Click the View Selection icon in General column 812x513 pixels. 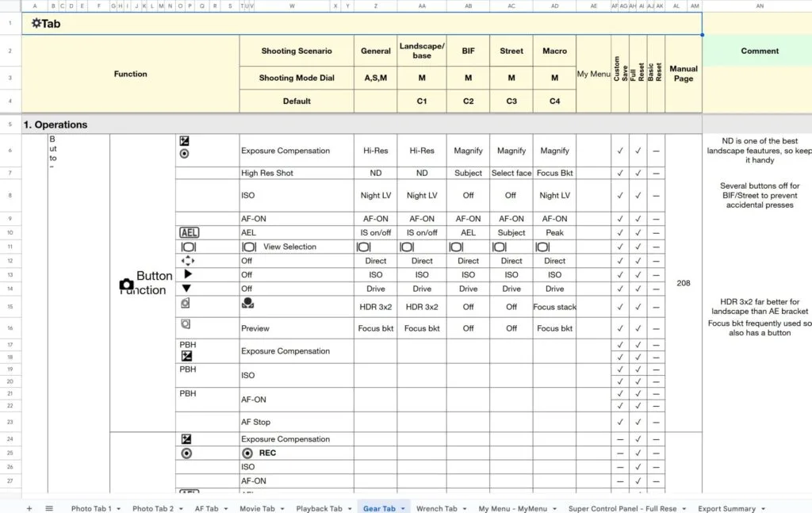point(363,247)
